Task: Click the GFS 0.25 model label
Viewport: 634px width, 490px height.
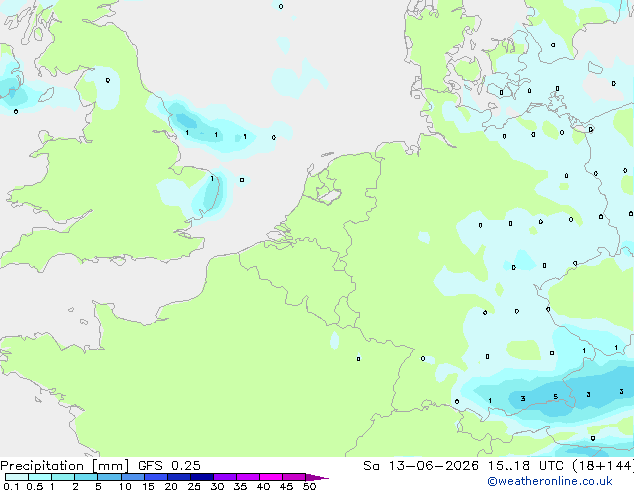Action: pyautogui.click(x=169, y=466)
